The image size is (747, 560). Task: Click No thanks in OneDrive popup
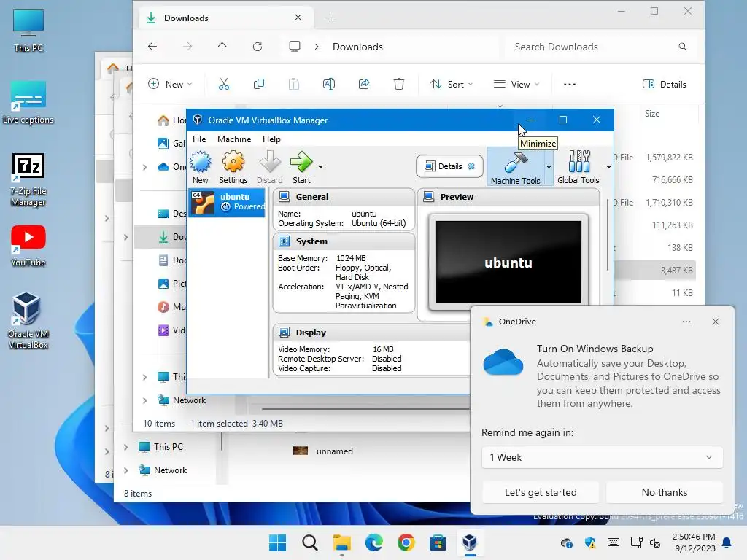pos(664,492)
